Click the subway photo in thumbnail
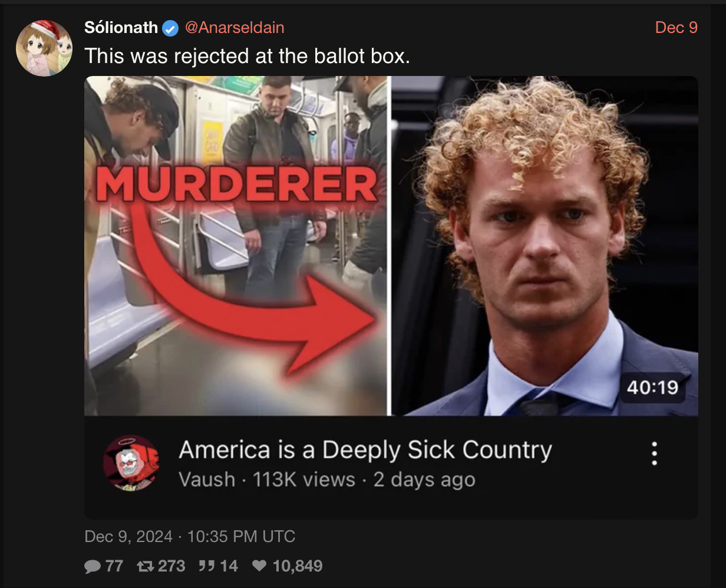 click(236, 246)
